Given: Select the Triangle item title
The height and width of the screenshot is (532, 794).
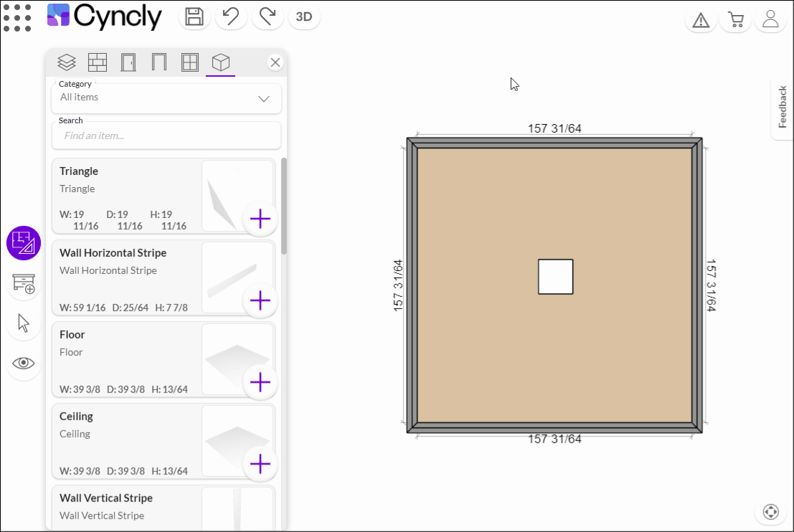Looking at the screenshot, I should 78,171.
